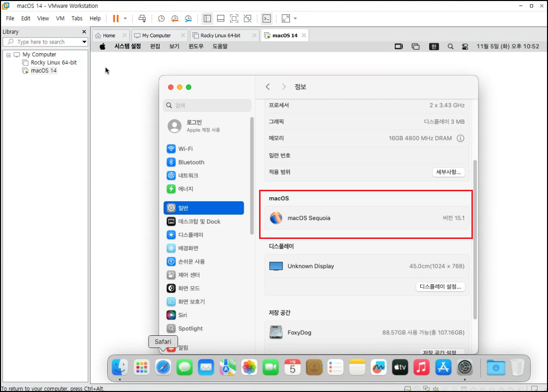Toggle Unity mode icon
The image size is (548, 392).
tap(248, 18)
